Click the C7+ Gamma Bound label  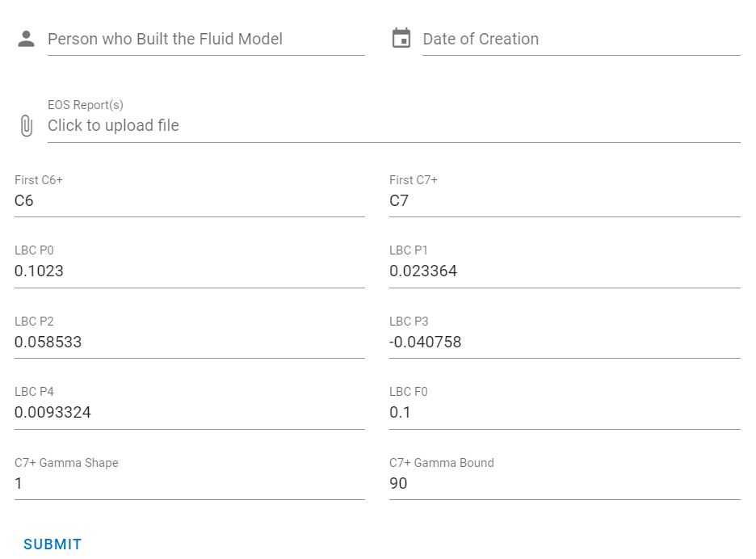[442, 463]
